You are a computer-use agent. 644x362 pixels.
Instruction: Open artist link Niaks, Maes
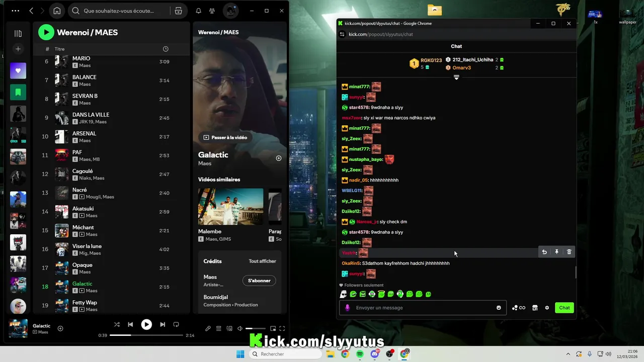click(92, 178)
